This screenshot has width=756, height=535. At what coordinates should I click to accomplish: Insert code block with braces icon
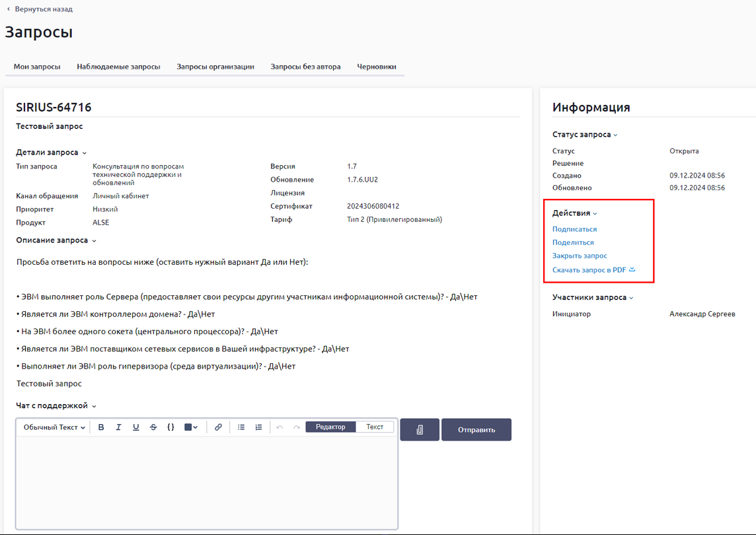(x=170, y=427)
